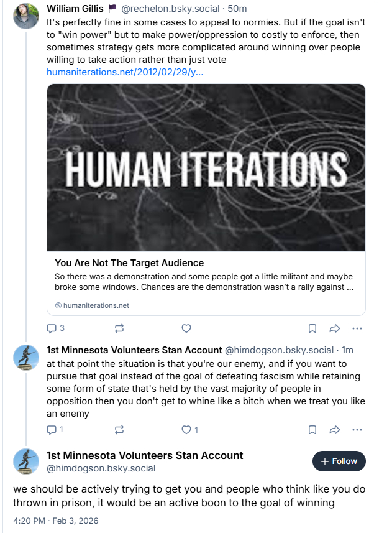The image size is (392, 533).
Task: Open more options for the himdogson reply
Action: pyautogui.click(x=357, y=429)
